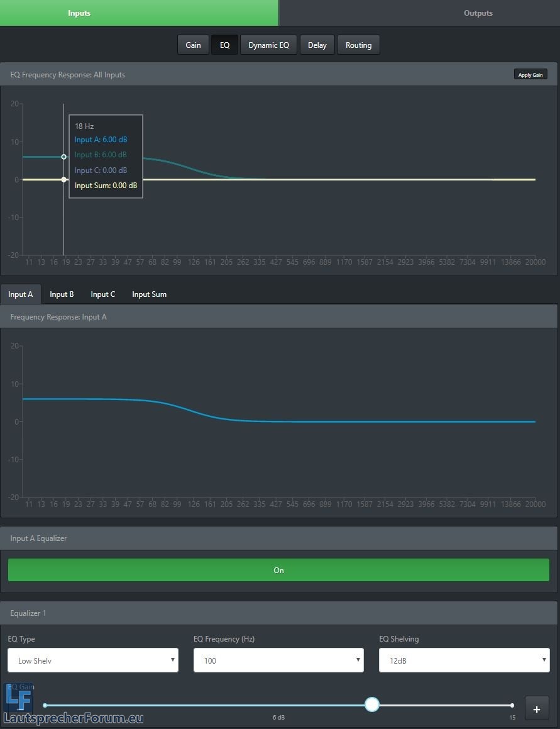The width and height of the screenshot is (560, 729).
Task: Open the Routing section
Action: click(358, 45)
